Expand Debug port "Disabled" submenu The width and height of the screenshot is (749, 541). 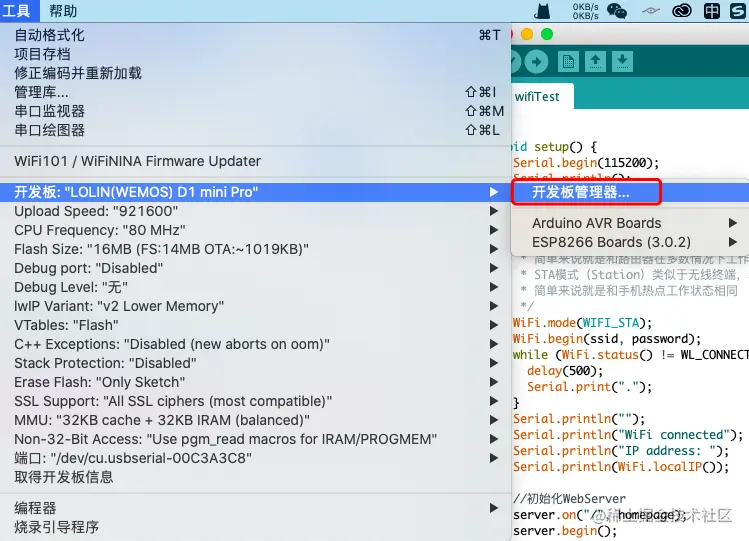[256, 268]
